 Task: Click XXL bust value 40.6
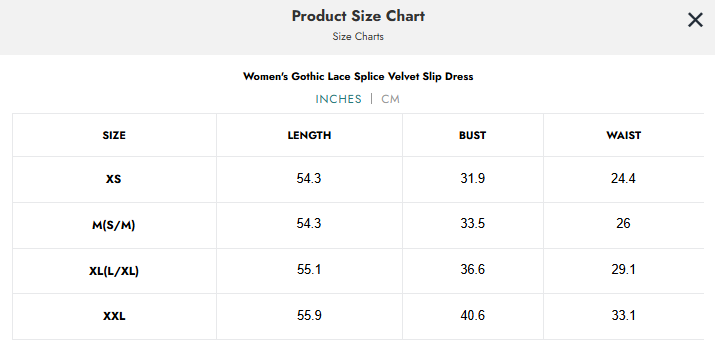tap(472, 315)
